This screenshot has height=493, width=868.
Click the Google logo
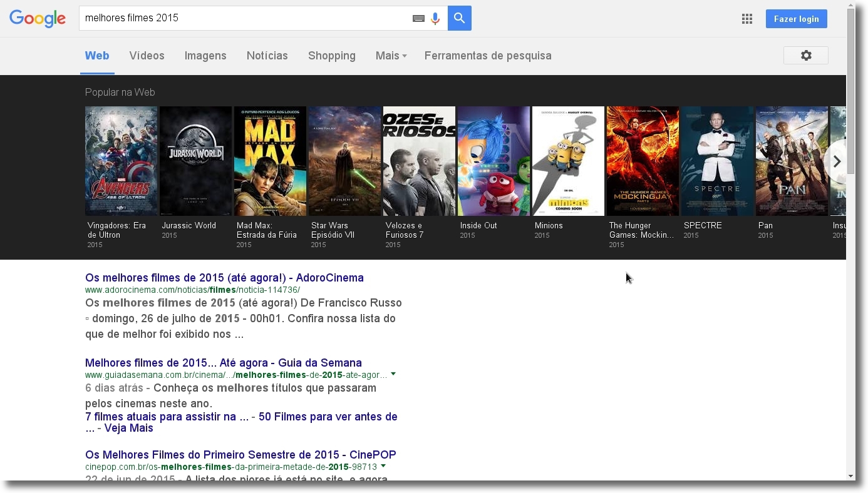coord(38,19)
